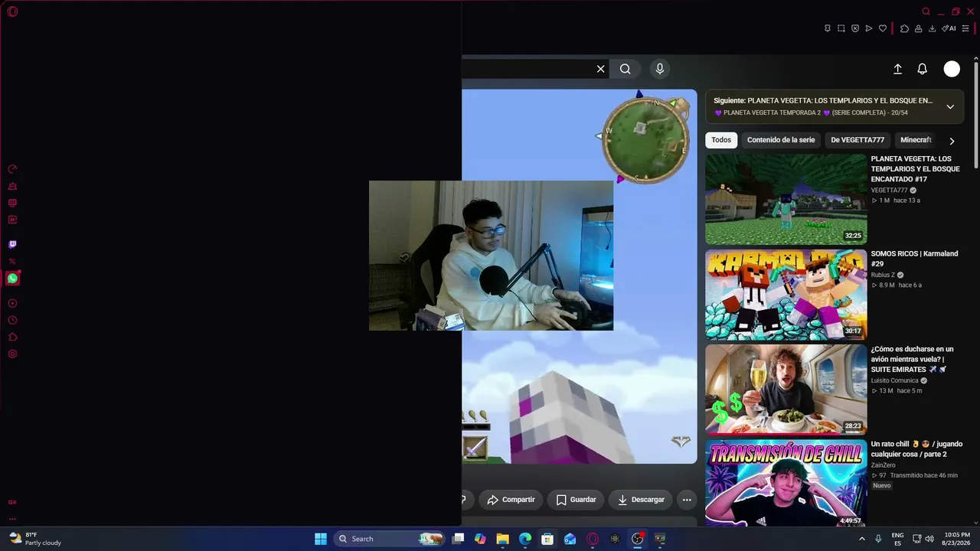Clear the YouTube search box
The height and width of the screenshot is (551, 980).
(x=601, y=69)
